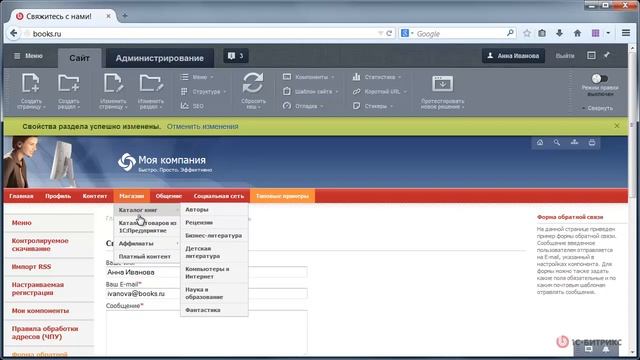
Task: Open the hamburger Меню button
Action: tap(28, 56)
